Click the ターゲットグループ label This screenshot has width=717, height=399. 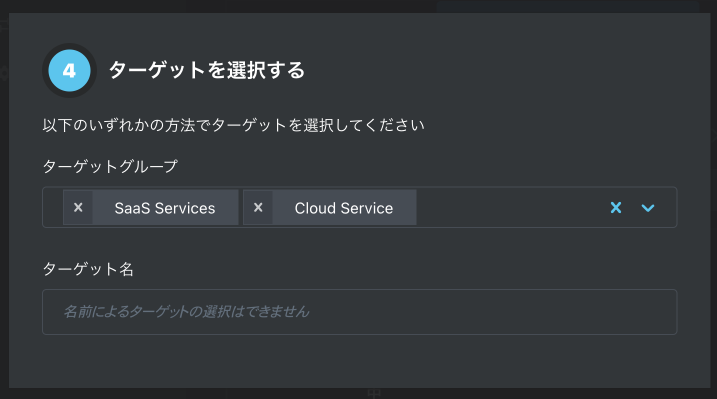click(110, 166)
